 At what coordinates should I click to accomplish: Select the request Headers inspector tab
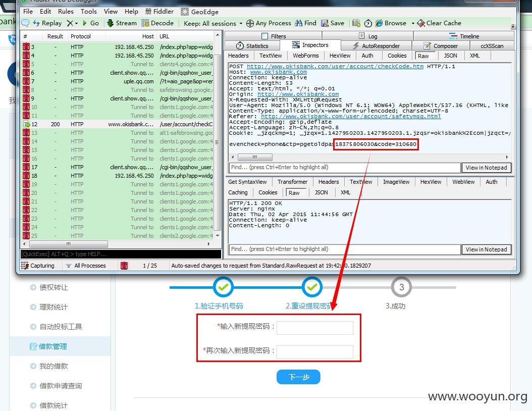(238, 56)
